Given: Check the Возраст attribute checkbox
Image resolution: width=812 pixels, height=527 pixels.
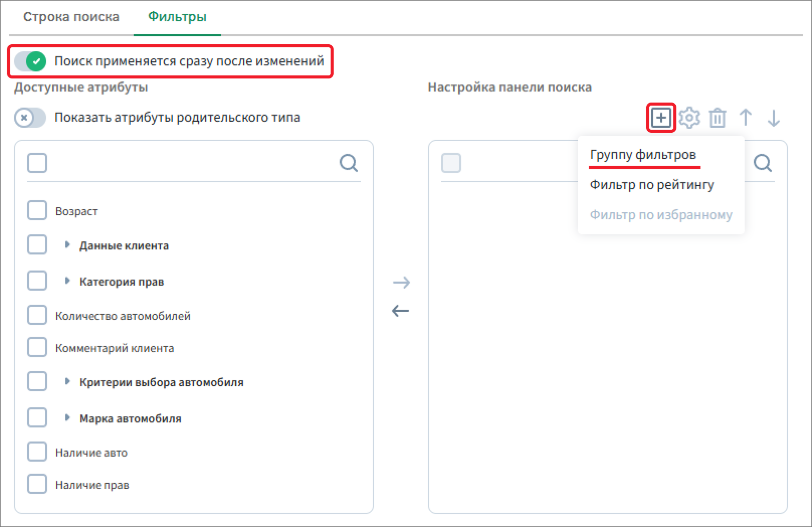Looking at the screenshot, I should click(37, 211).
